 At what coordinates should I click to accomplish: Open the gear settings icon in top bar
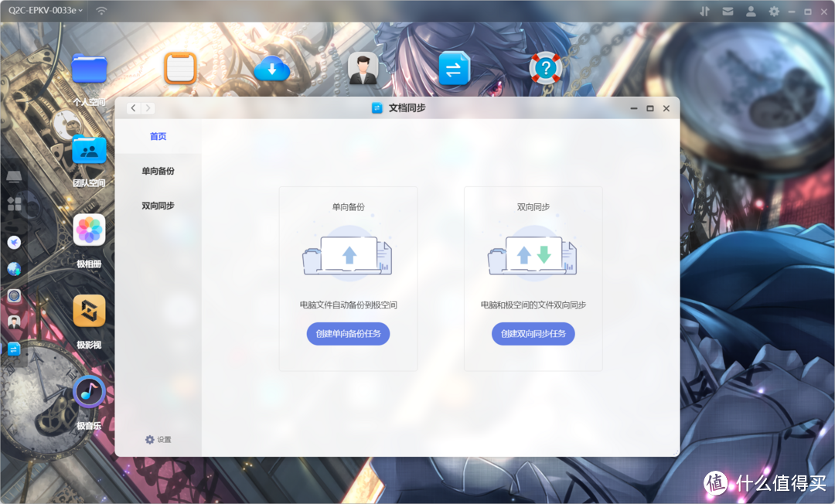(774, 11)
